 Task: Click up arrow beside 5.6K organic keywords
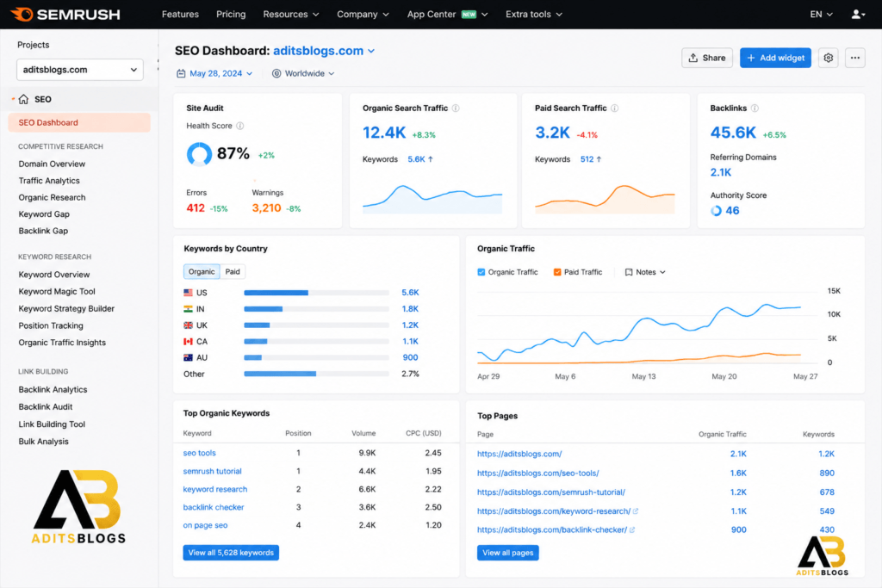pyautogui.click(x=431, y=159)
